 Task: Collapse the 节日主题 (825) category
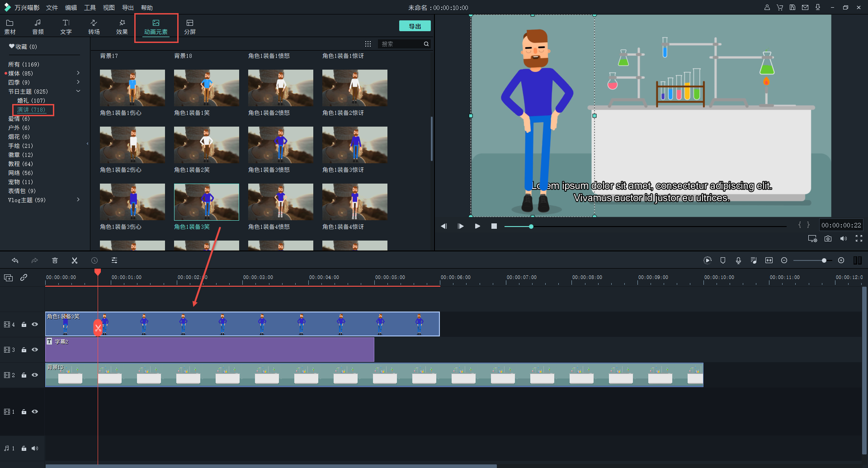click(x=78, y=91)
